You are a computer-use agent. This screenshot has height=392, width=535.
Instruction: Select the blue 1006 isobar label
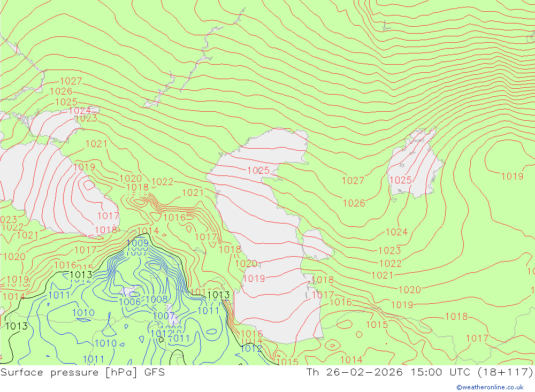click(130, 302)
